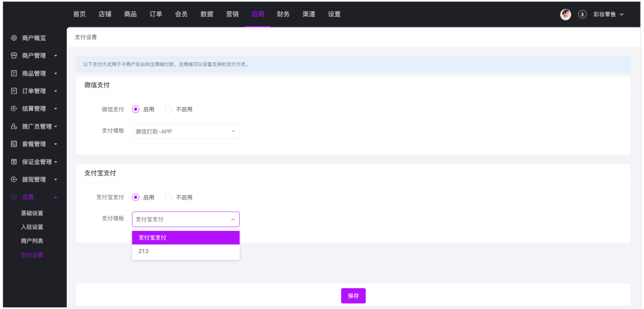The image size is (644, 309).
Task: Select 启用 radio for 微信支付
Action: (136, 110)
